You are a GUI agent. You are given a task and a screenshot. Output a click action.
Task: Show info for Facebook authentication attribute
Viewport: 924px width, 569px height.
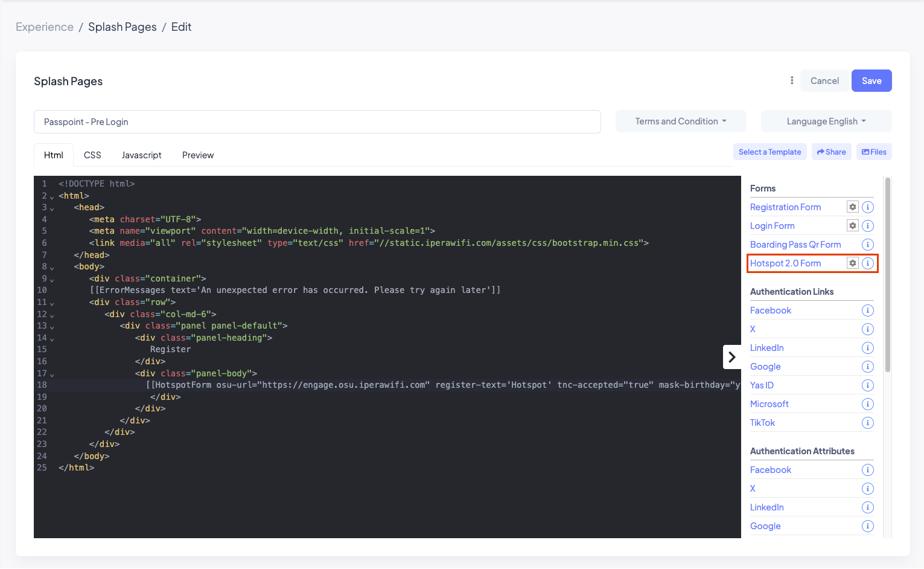pyautogui.click(x=867, y=470)
